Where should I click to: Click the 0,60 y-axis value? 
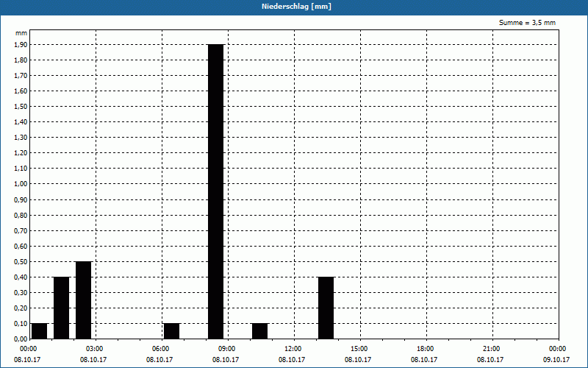click(x=21, y=247)
